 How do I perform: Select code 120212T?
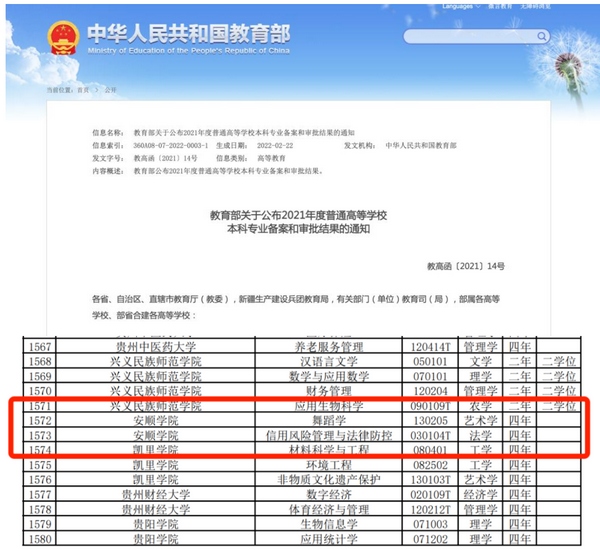pos(430,509)
